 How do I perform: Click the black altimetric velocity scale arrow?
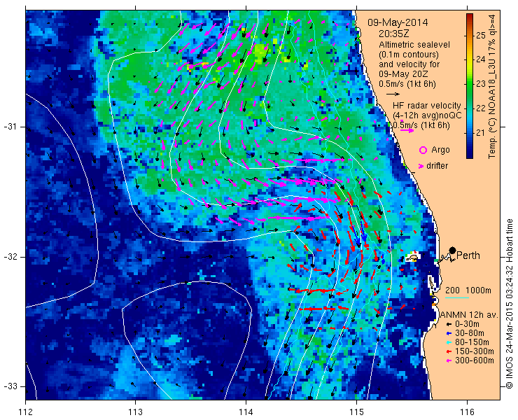[393, 94]
